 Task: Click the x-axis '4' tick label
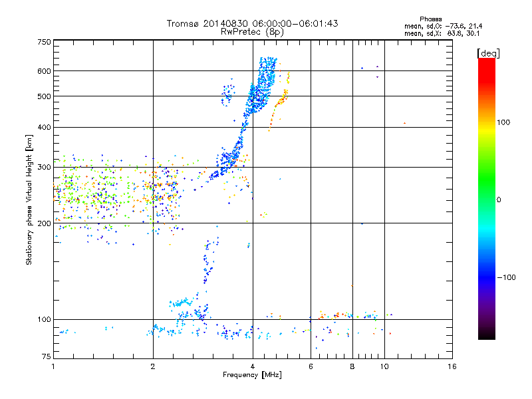pos(253,366)
